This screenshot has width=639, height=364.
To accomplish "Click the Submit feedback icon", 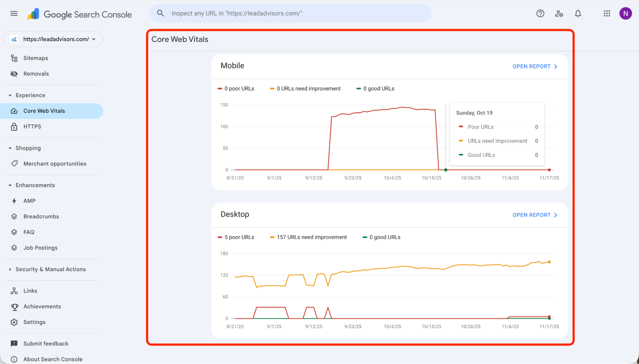I will pos(14,343).
